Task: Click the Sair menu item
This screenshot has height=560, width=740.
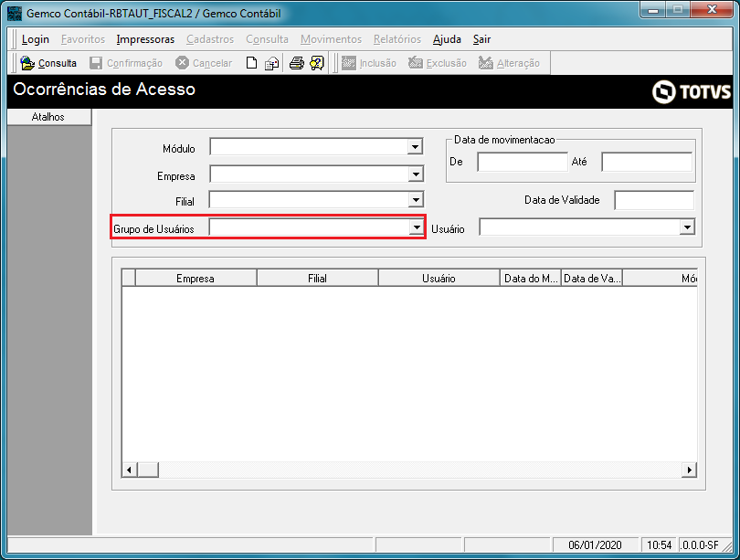Action: (481, 39)
